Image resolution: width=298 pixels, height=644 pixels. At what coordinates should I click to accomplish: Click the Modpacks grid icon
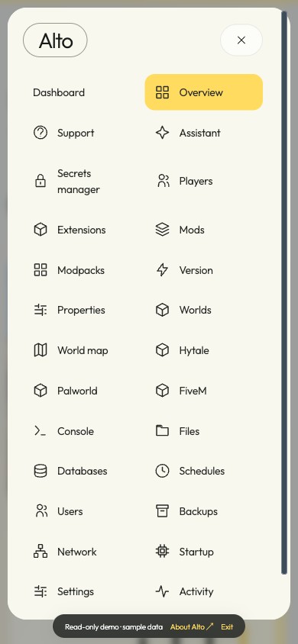tap(40, 270)
